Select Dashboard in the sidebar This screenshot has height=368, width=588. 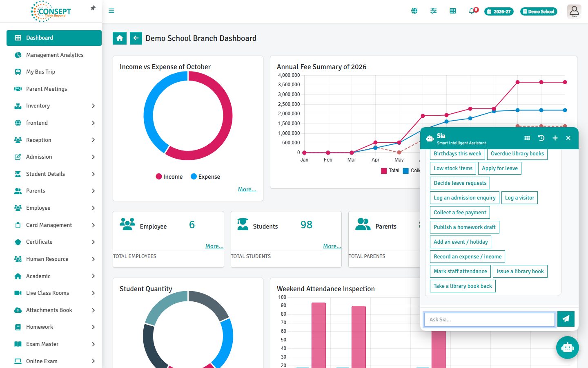[x=54, y=38]
